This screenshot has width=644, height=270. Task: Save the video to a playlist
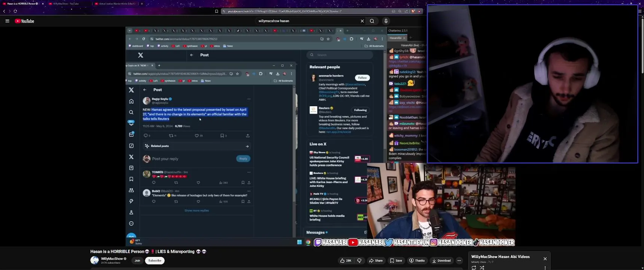396,261
